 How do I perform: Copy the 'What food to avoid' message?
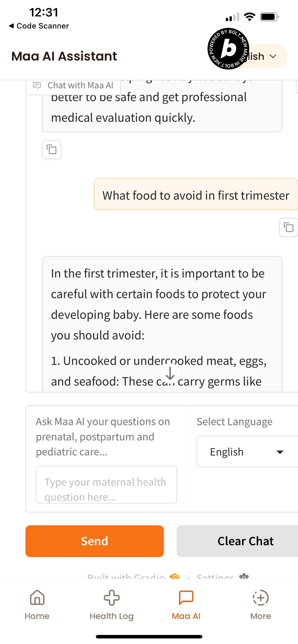(x=288, y=227)
